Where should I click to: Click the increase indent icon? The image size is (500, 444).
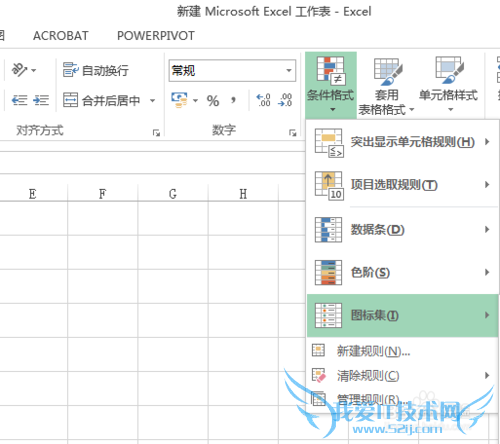[41, 100]
